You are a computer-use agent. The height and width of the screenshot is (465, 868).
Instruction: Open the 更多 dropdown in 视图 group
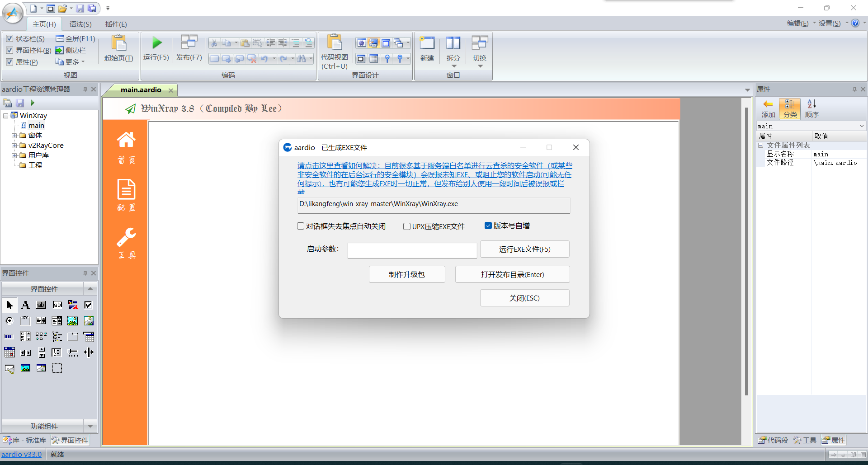click(x=70, y=62)
